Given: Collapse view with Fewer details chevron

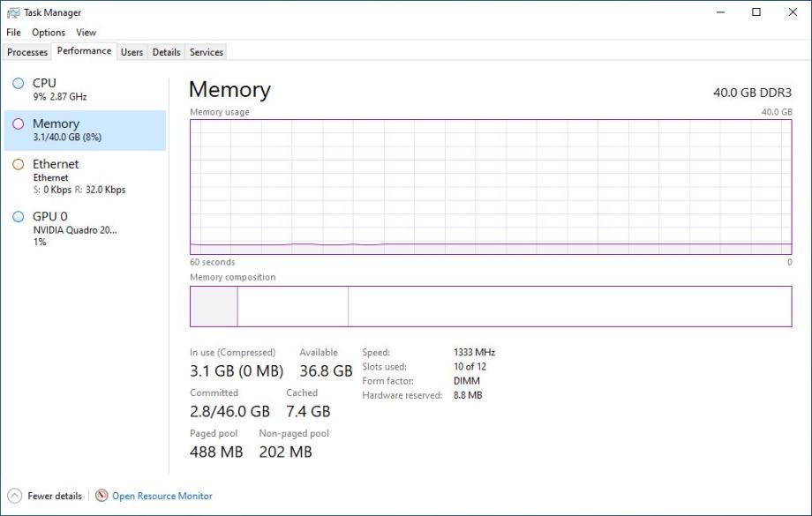Looking at the screenshot, I should (x=15, y=496).
